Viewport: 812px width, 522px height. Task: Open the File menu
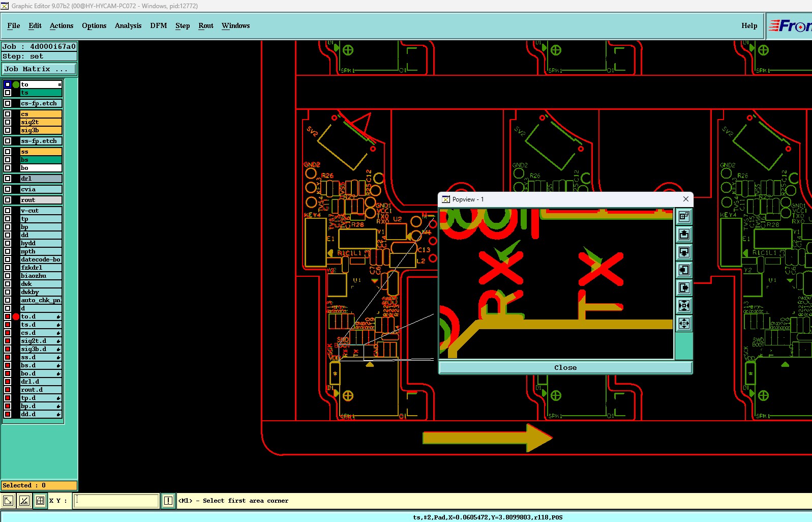(x=14, y=25)
